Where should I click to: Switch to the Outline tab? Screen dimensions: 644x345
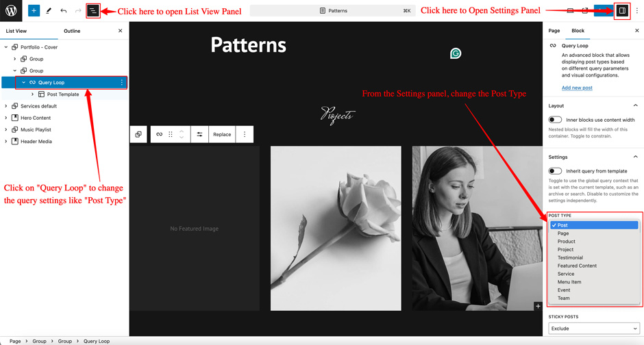point(72,31)
